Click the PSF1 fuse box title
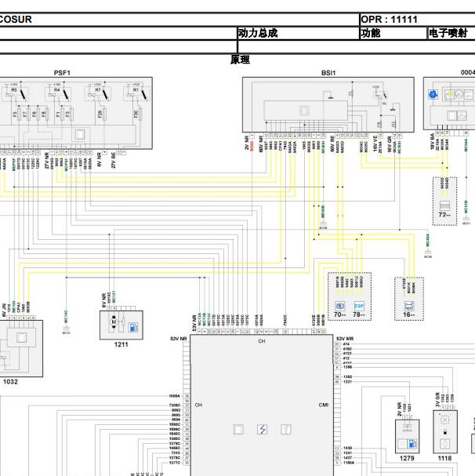 click(x=61, y=72)
